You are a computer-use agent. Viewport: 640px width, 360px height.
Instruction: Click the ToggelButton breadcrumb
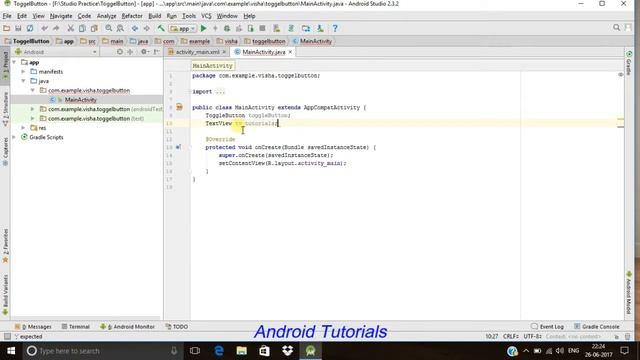tap(27, 41)
